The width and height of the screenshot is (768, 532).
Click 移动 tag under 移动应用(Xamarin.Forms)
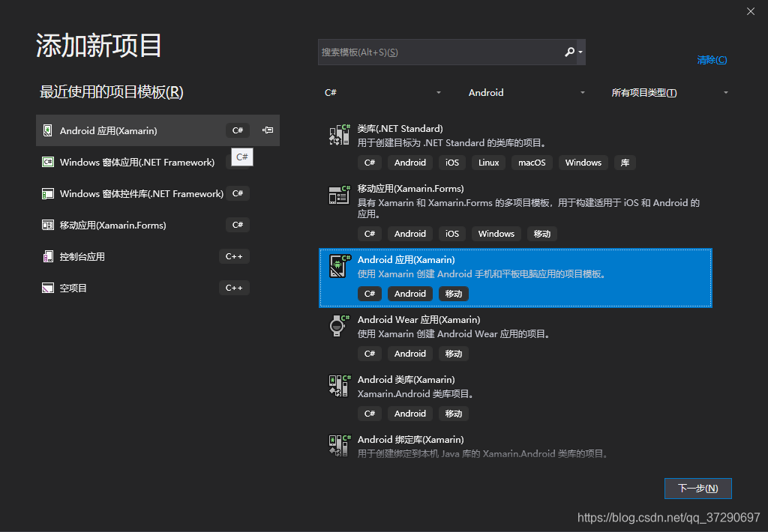pos(541,234)
